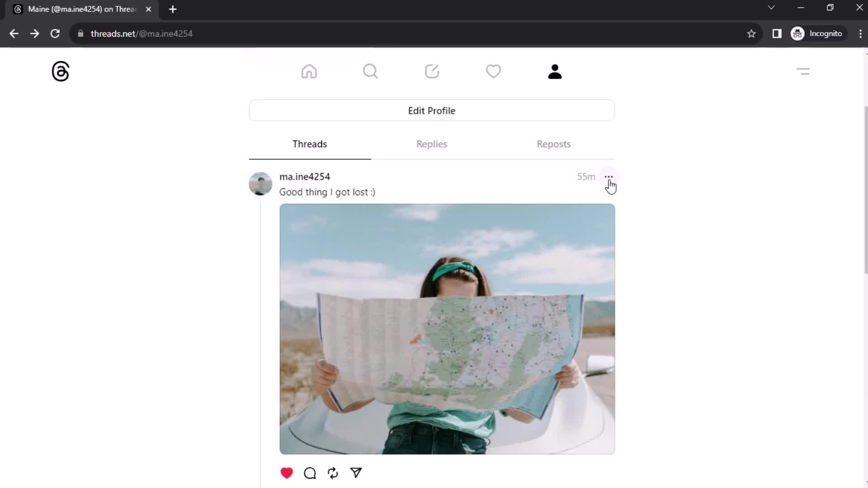This screenshot has width=868, height=488.
Task: Click the compose new thread icon
Action: (432, 71)
